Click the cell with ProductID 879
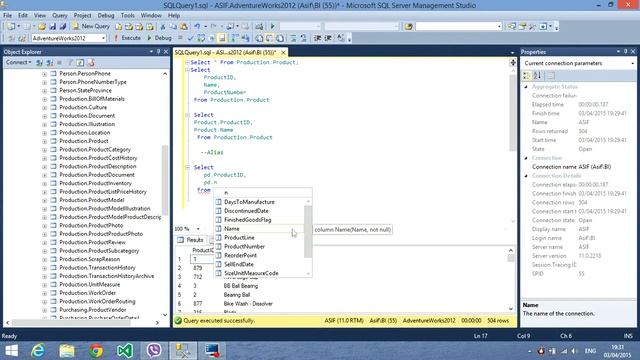Screen dimensions: 640x360 tap(198, 268)
